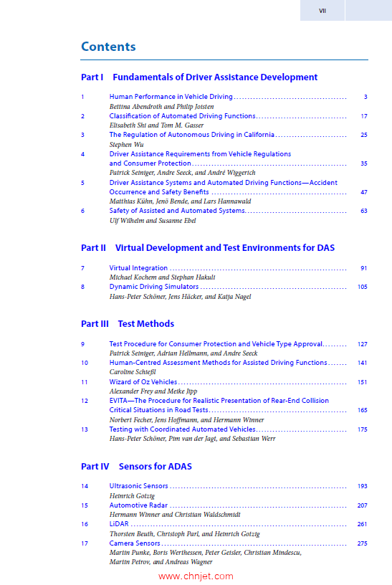The height and width of the screenshot is (585, 392).
Task: Click page number 151
Action: pos(363,382)
